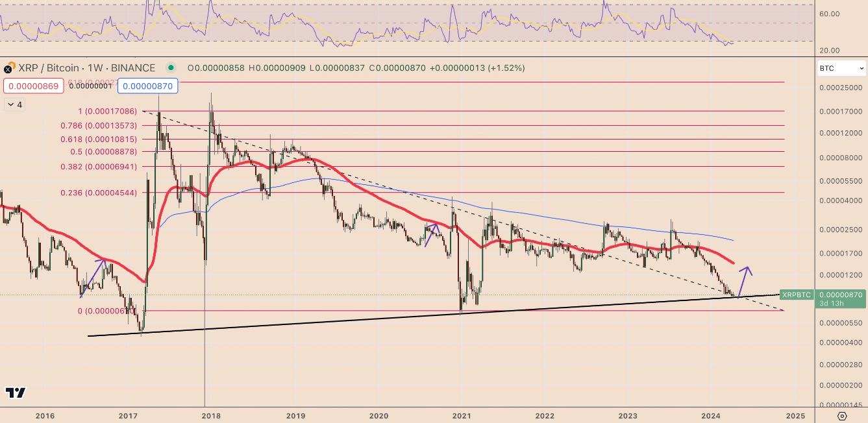Select the Fibonacci label 0.786 (0.00013573)
The image size is (868, 423).
pos(99,126)
